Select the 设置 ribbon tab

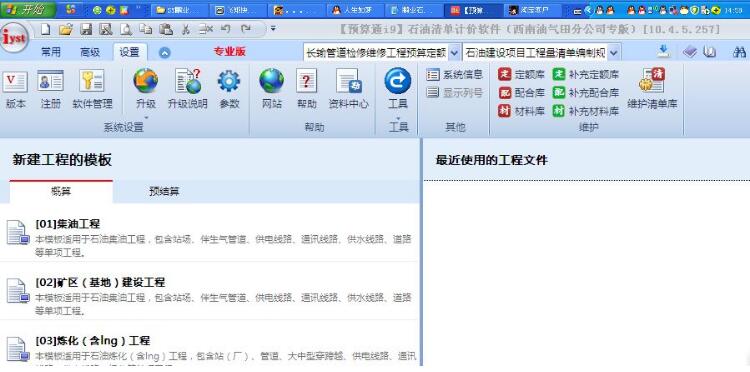[x=130, y=52]
